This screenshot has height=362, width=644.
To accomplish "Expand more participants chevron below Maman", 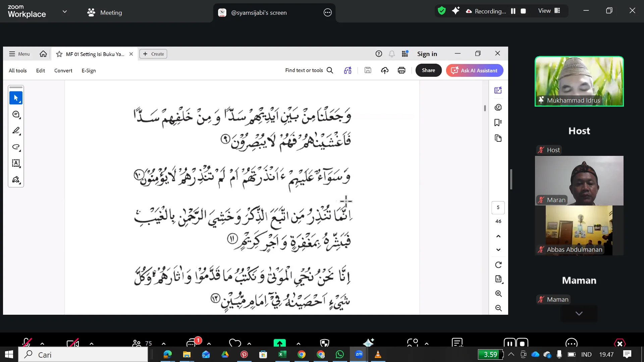I will coord(579,313).
